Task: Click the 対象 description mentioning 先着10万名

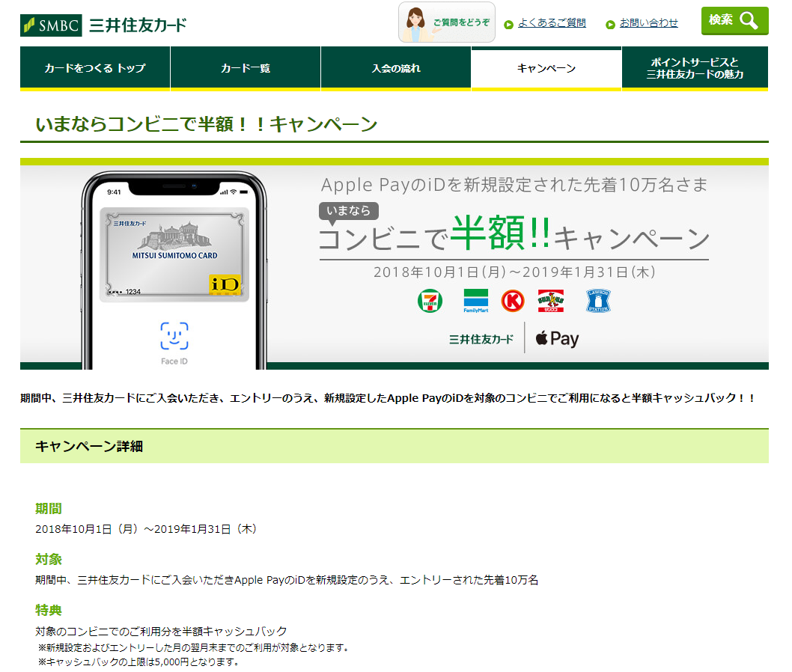Action: 287,580
